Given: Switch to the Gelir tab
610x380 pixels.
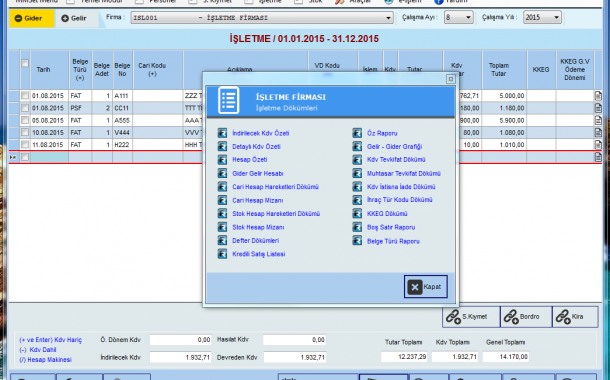Looking at the screenshot, I should 74,18.
